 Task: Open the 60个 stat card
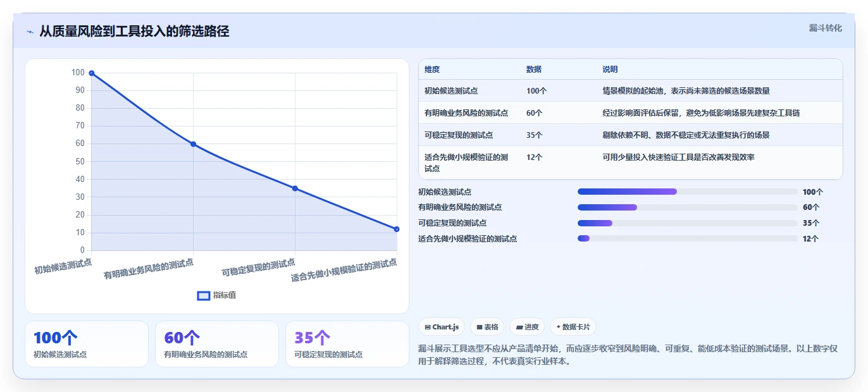pyautogui.click(x=217, y=344)
